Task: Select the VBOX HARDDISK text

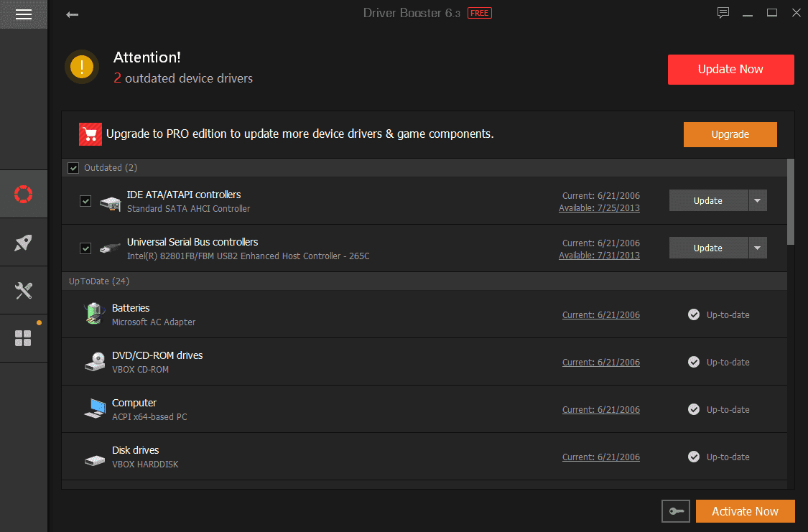Action: pos(145,464)
